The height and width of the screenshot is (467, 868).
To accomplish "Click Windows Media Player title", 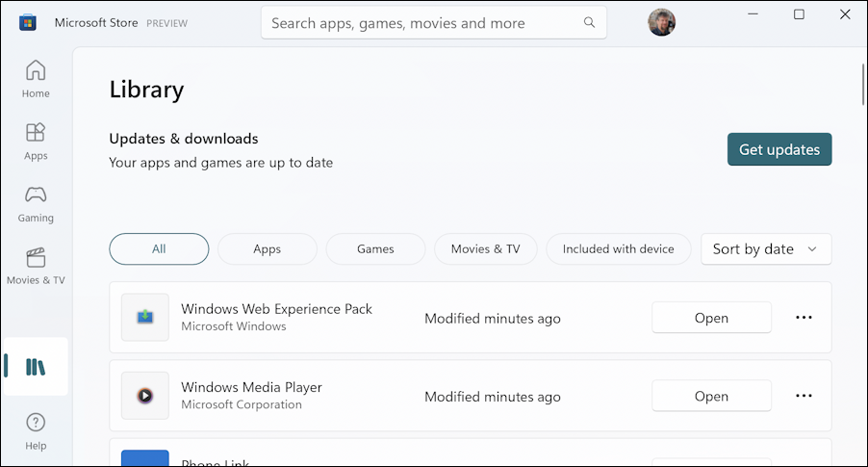I will coord(251,387).
